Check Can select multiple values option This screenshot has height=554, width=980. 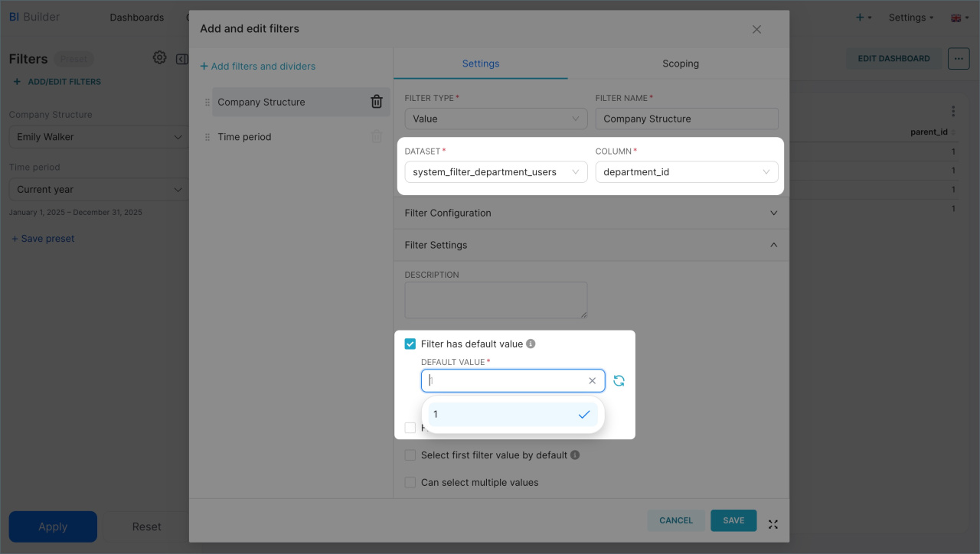tap(410, 483)
